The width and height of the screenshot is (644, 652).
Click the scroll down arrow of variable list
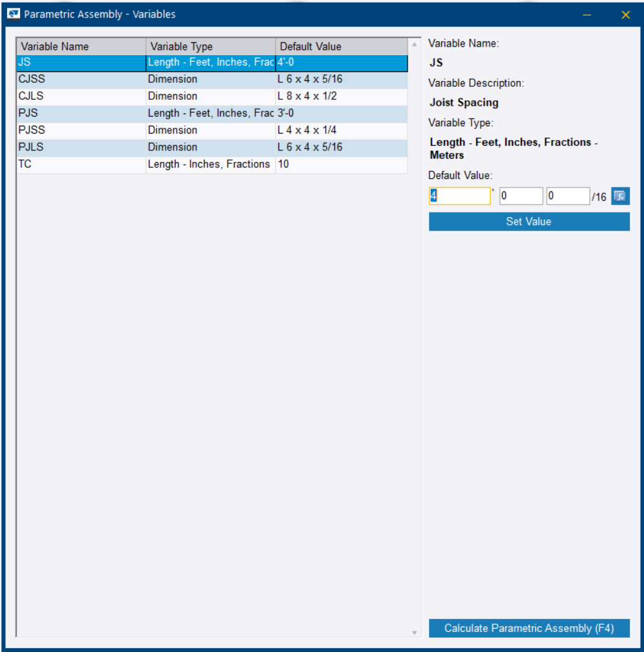414,633
